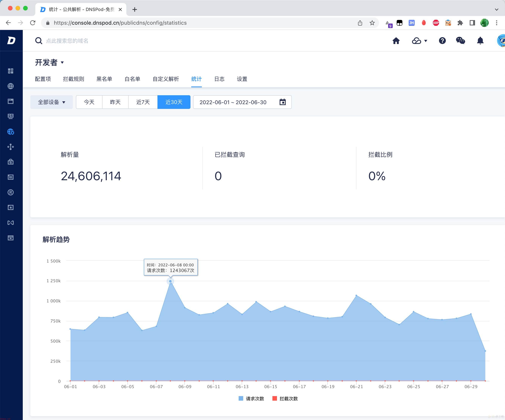Viewport: 505px width, 420px height.
Task: Switch to 配置项 tab
Action: pyautogui.click(x=43, y=79)
